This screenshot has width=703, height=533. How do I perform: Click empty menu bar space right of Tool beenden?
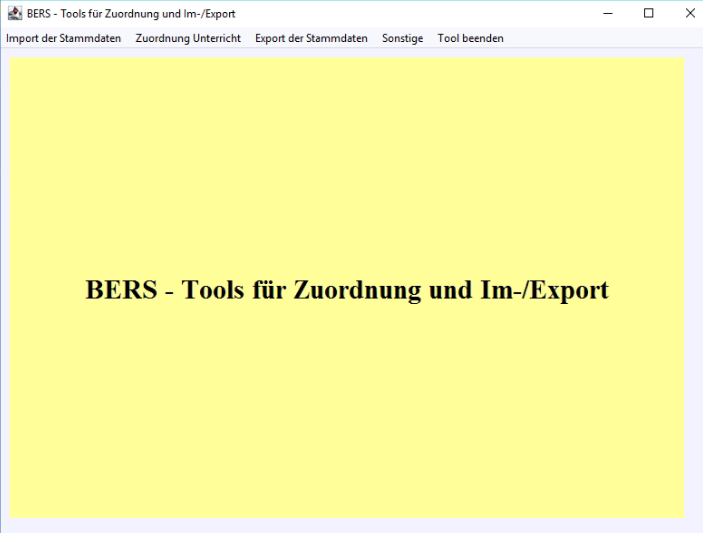[600, 38]
